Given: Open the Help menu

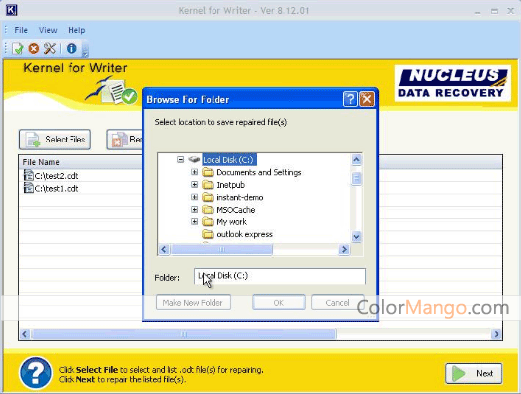Looking at the screenshot, I should [77, 30].
